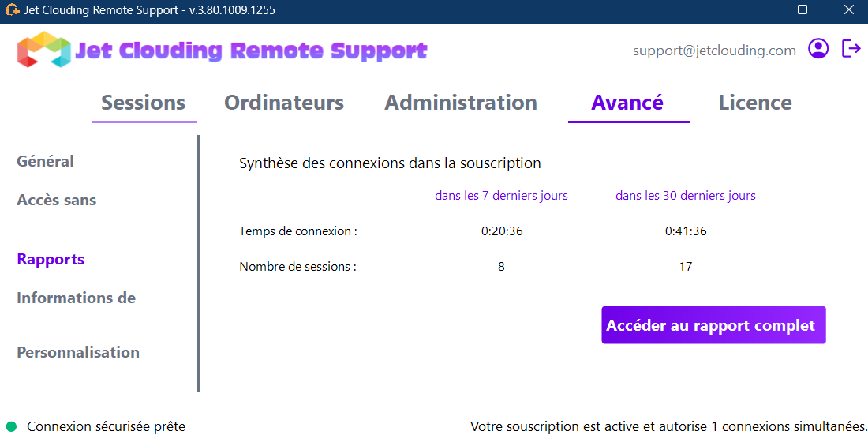
Task: Click the green secure connection status dot
Action: (x=11, y=426)
